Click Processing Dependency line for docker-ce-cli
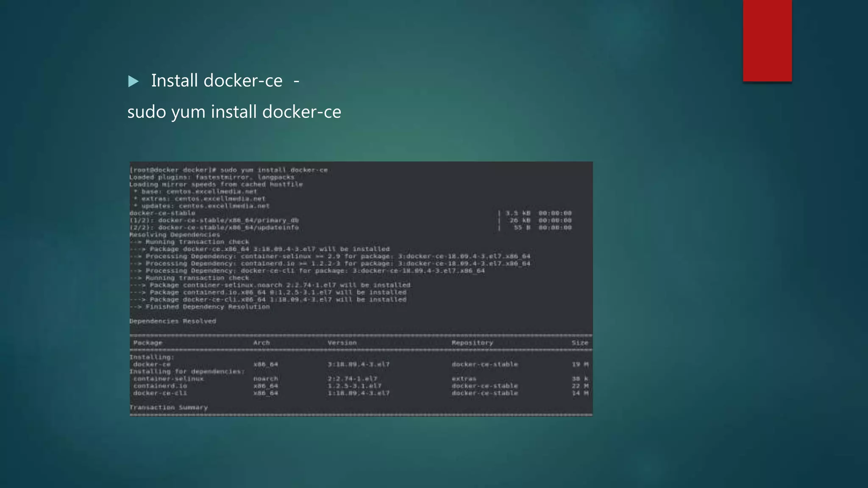This screenshot has height=488, width=868. pyautogui.click(x=307, y=271)
